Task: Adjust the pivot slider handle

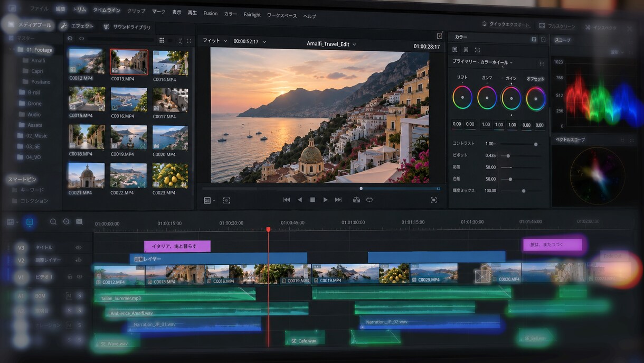Action: 508,156
